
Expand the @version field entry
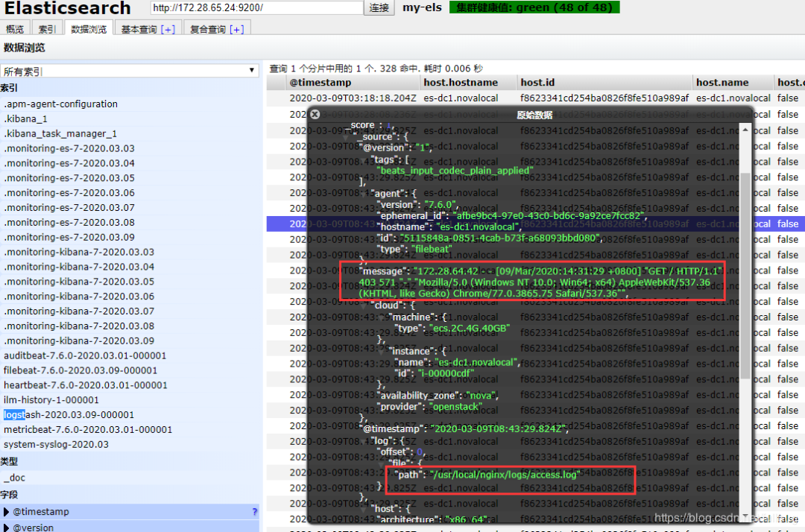(7, 527)
